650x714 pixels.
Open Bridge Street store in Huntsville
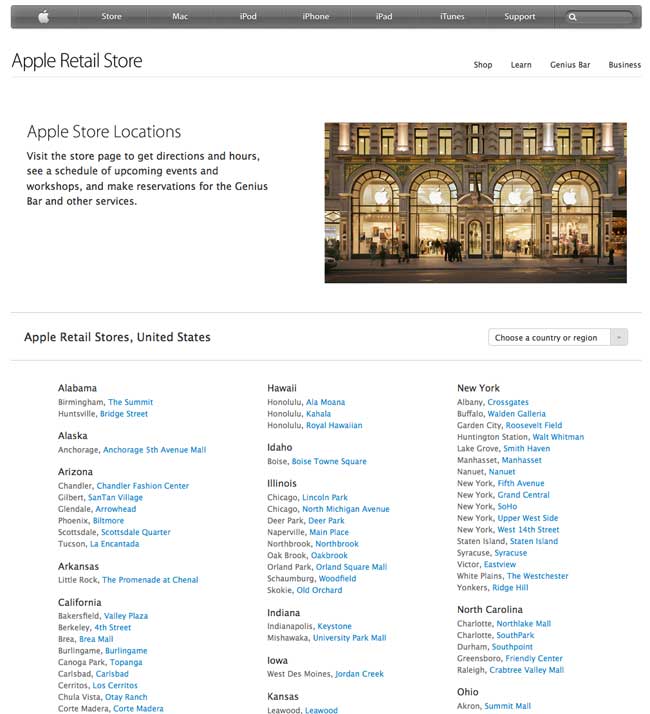[124, 414]
